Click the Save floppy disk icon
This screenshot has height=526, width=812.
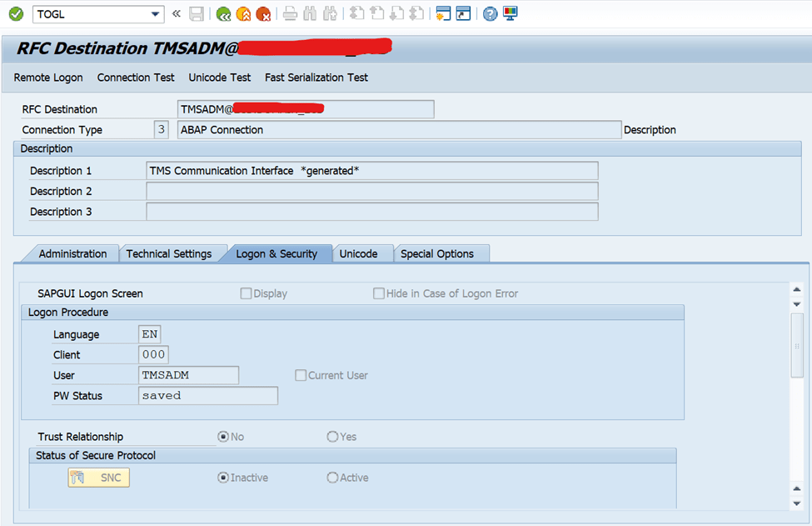(197, 14)
